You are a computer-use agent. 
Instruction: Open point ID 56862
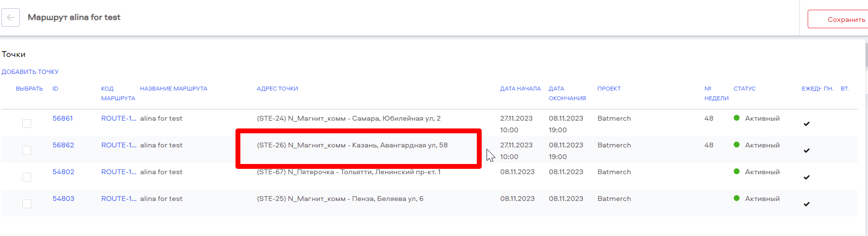tap(63, 145)
